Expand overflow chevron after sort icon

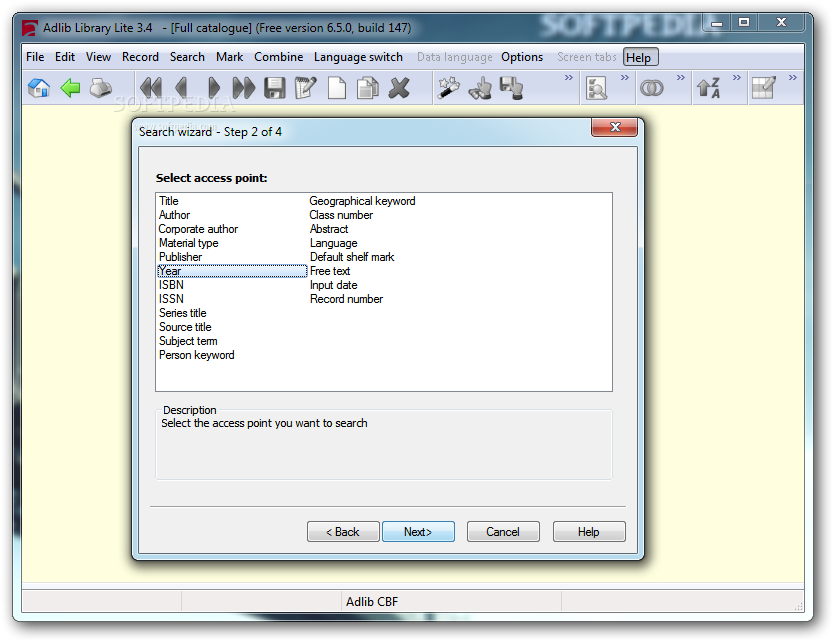[736, 78]
